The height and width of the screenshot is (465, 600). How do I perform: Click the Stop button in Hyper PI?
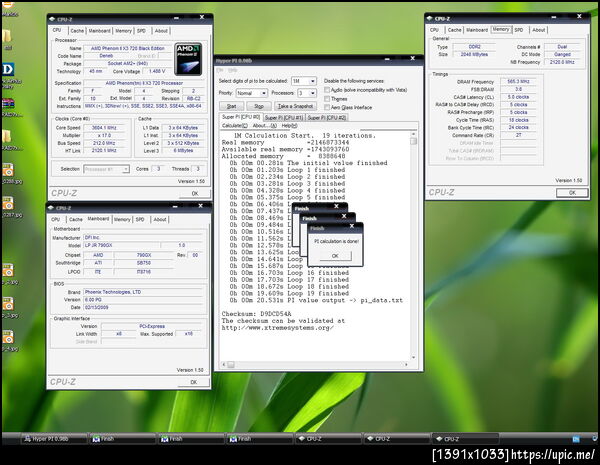click(x=259, y=106)
